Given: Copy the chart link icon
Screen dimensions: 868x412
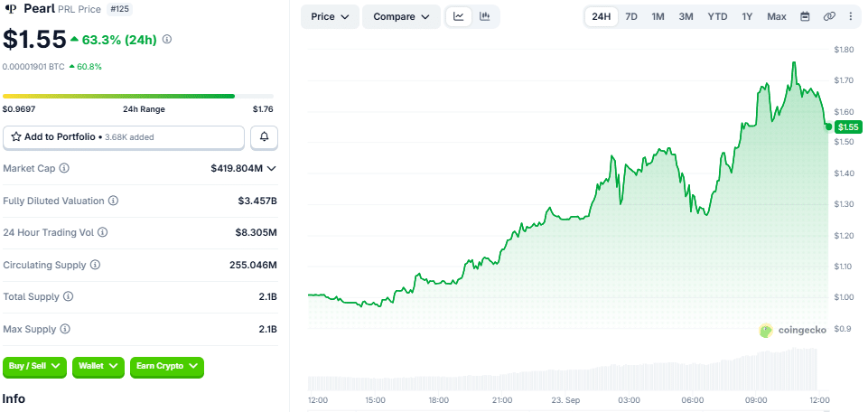Looking at the screenshot, I should (828, 16).
